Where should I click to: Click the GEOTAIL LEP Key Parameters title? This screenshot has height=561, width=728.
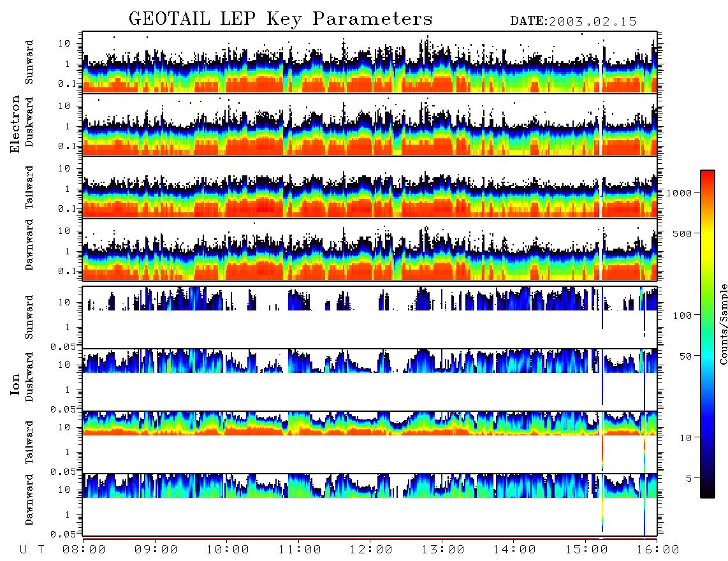coord(280,19)
